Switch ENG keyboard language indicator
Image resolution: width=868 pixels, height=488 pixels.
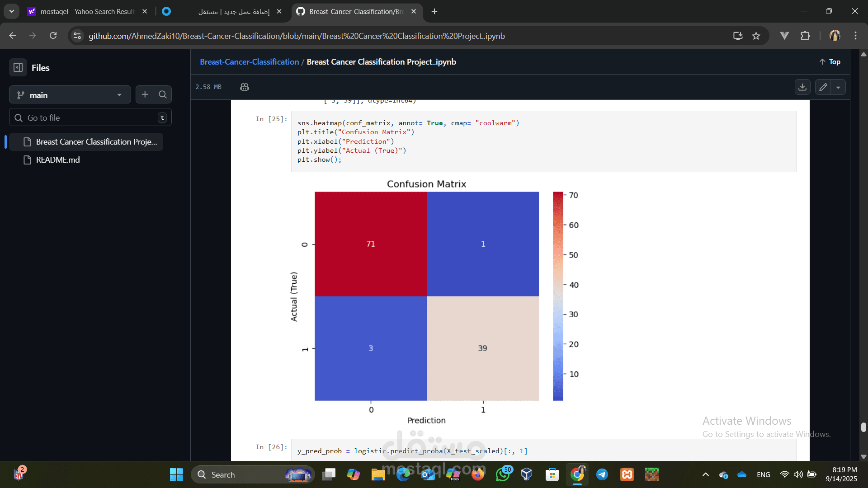click(x=764, y=474)
